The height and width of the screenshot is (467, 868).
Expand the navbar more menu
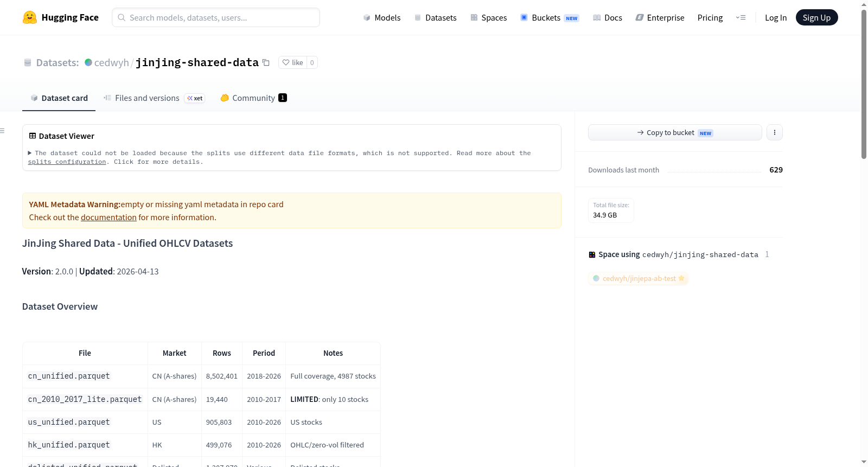pyautogui.click(x=741, y=17)
